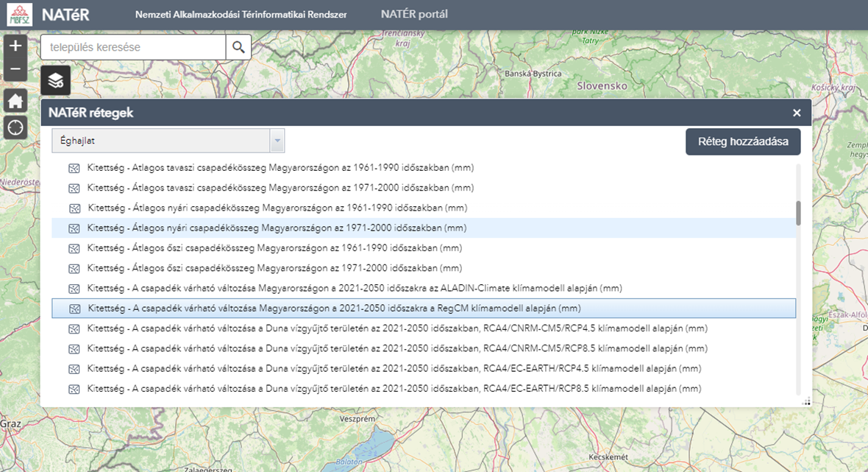Click layer icon of tavaszi csapadékösszeg 1961-1990 row
The width and height of the screenshot is (868, 472).
pyautogui.click(x=74, y=169)
